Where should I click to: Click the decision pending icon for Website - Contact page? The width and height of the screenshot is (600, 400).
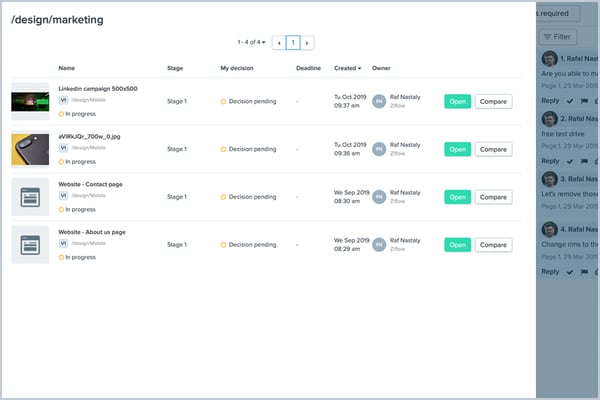(x=224, y=197)
